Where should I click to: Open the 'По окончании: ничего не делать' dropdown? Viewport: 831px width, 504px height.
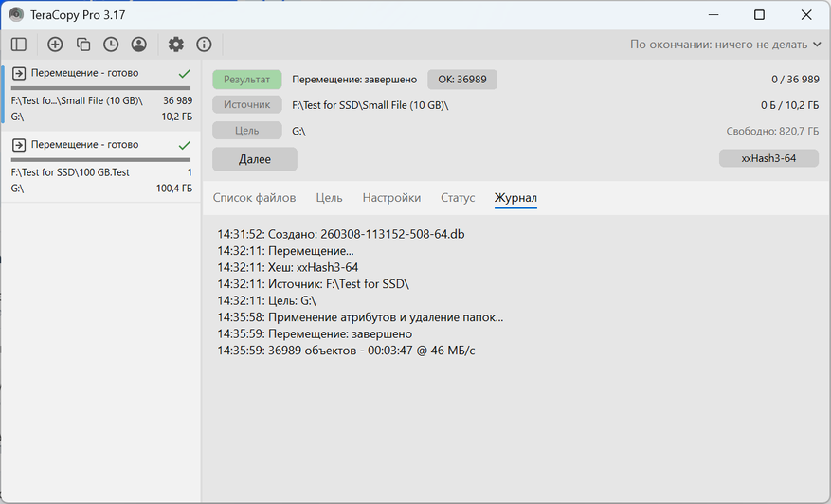tap(726, 45)
